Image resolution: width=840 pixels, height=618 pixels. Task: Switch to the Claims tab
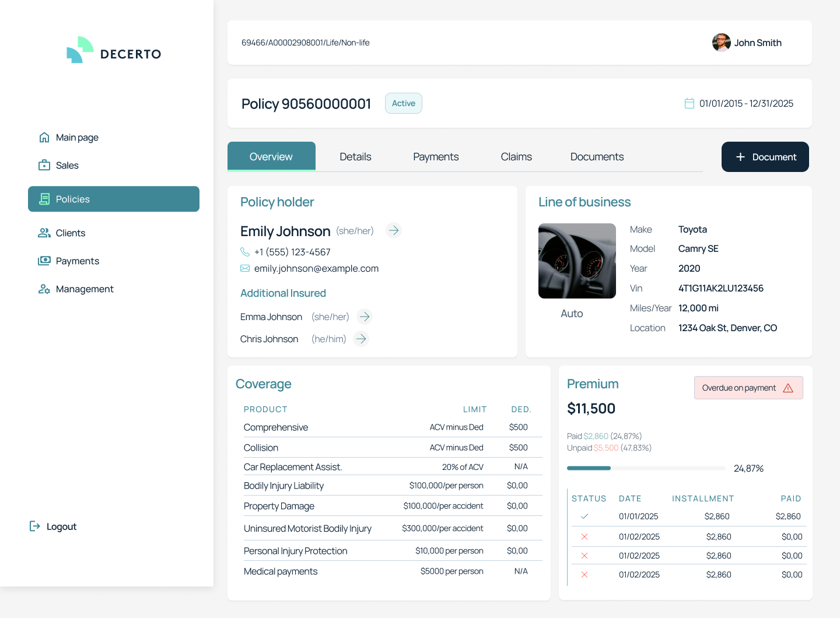516,157
